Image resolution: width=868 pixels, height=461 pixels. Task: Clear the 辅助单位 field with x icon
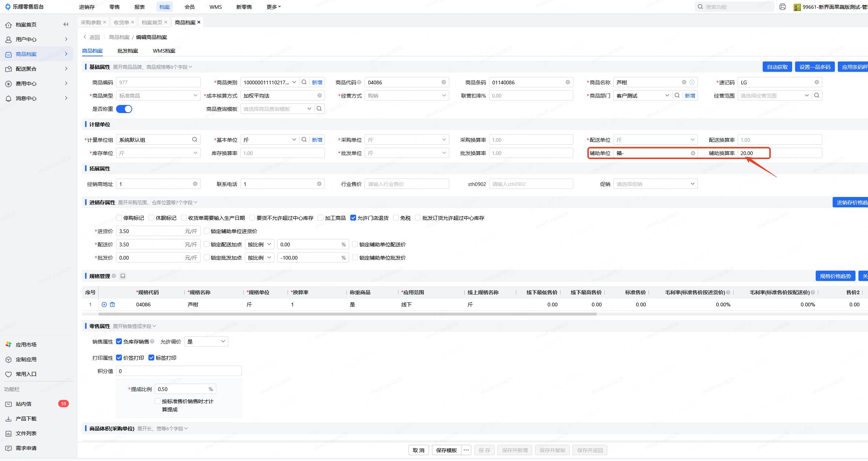[693, 153]
